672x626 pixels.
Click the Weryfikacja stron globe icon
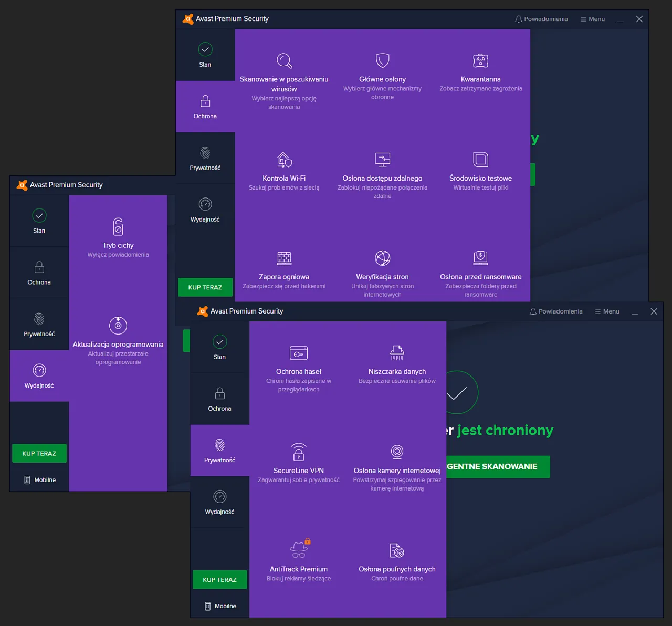tap(382, 258)
